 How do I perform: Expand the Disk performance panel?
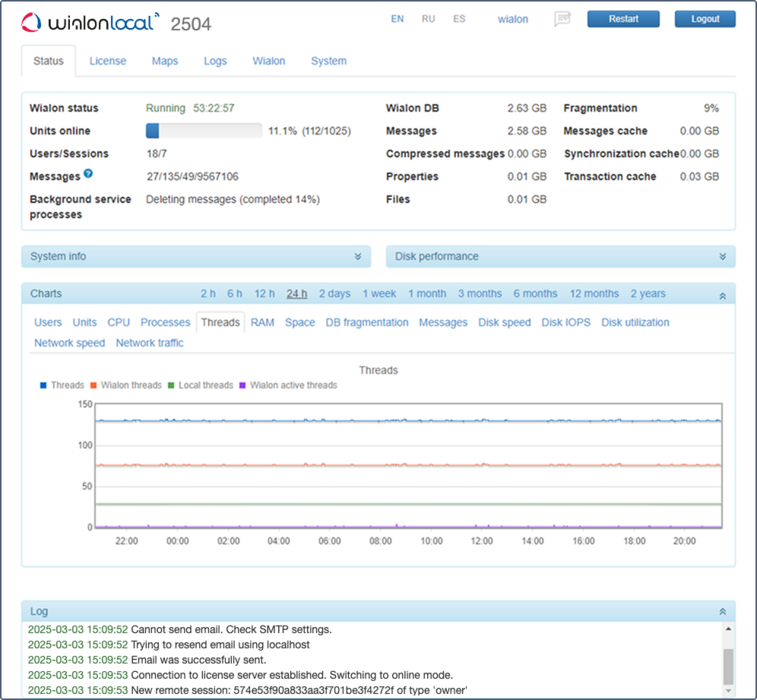[x=722, y=257]
